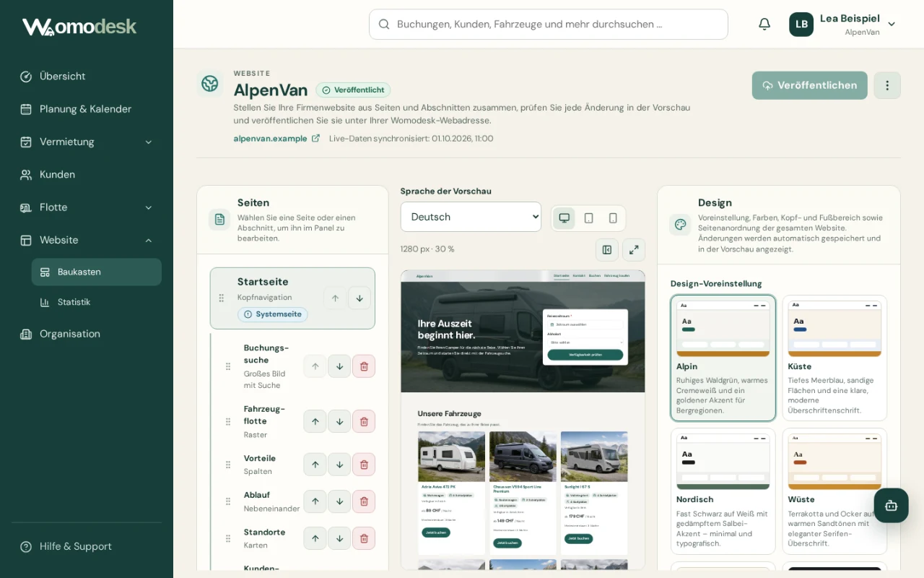Delete the Fahrzeugflotte section
The height and width of the screenshot is (578, 924).
click(x=364, y=421)
